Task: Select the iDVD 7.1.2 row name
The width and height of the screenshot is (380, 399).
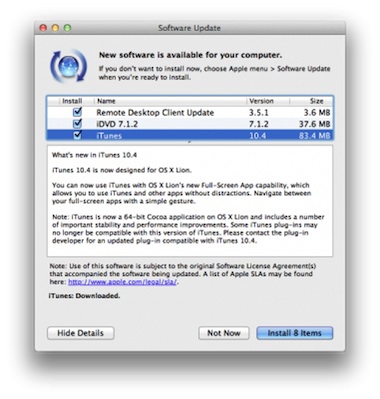Action: (117, 124)
